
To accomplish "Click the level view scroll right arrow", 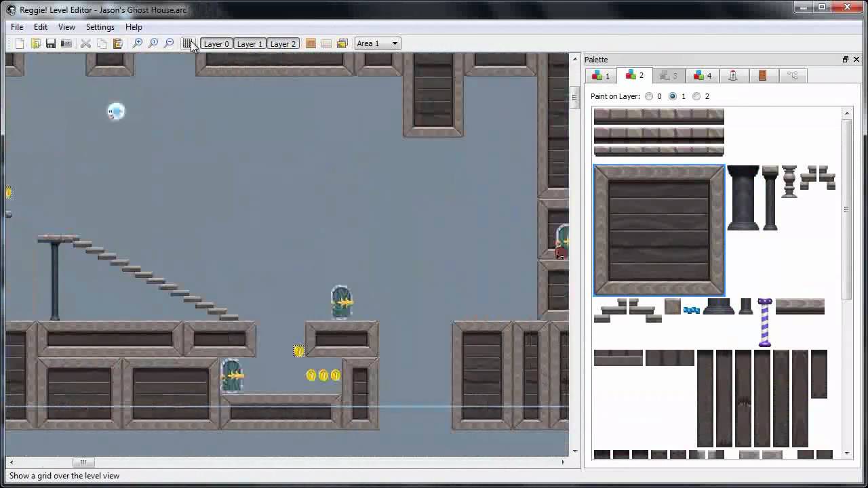I will click(x=563, y=462).
